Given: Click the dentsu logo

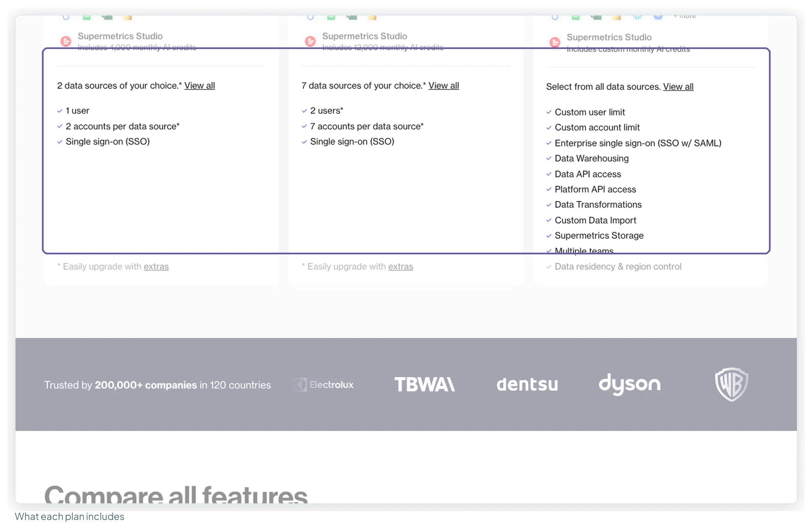Looking at the screenshot, I should click(x=527, y=385).
